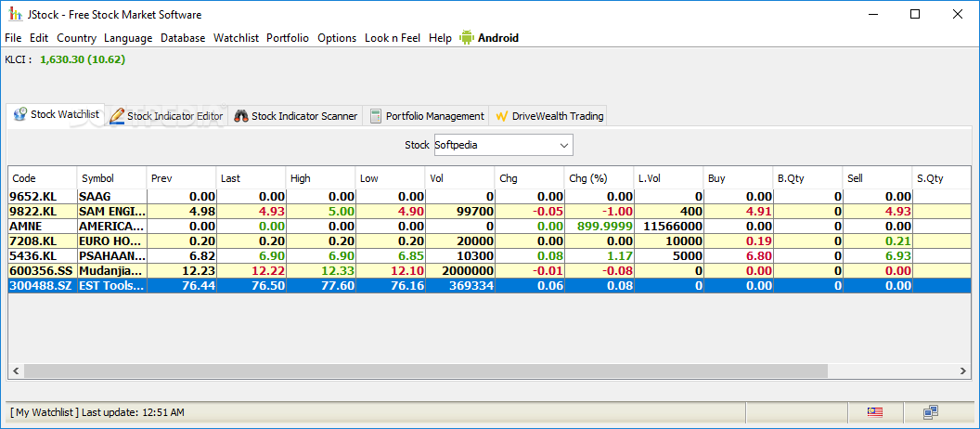The image size is (980, 429).
Task: Click the binoculars icon of Indicator Scanner
Action: pos(241,116)
